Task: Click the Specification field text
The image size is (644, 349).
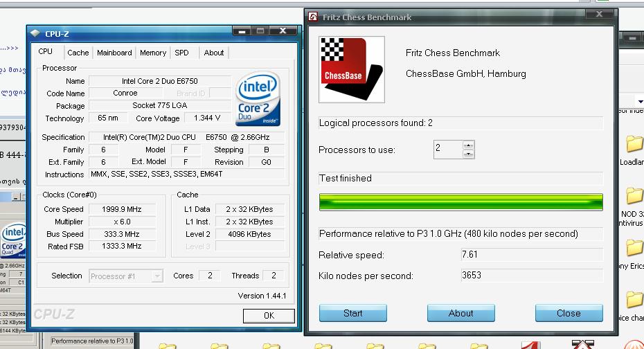Action: pyautogui.click(x=187, y=137)
